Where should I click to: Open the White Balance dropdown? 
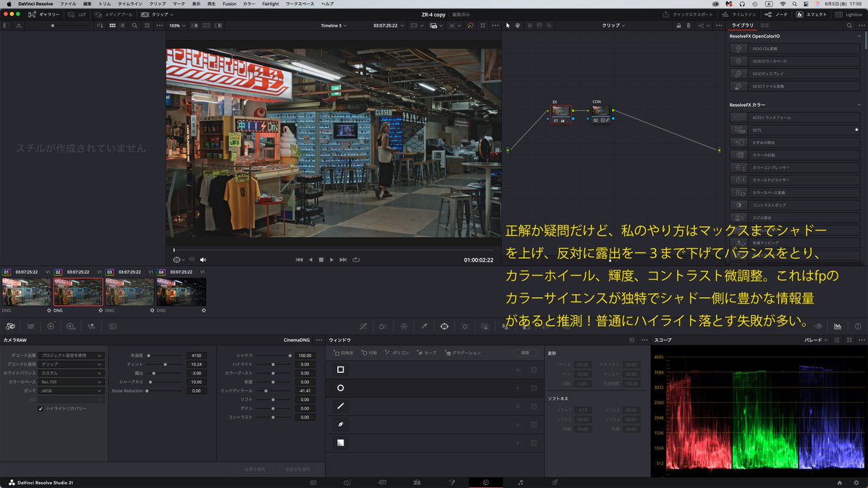pyautogui.click(x=72, y=373)
